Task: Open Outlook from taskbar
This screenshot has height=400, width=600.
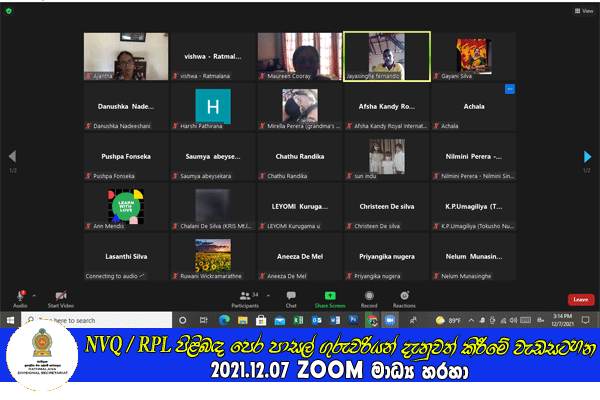Action: point(316,320)
